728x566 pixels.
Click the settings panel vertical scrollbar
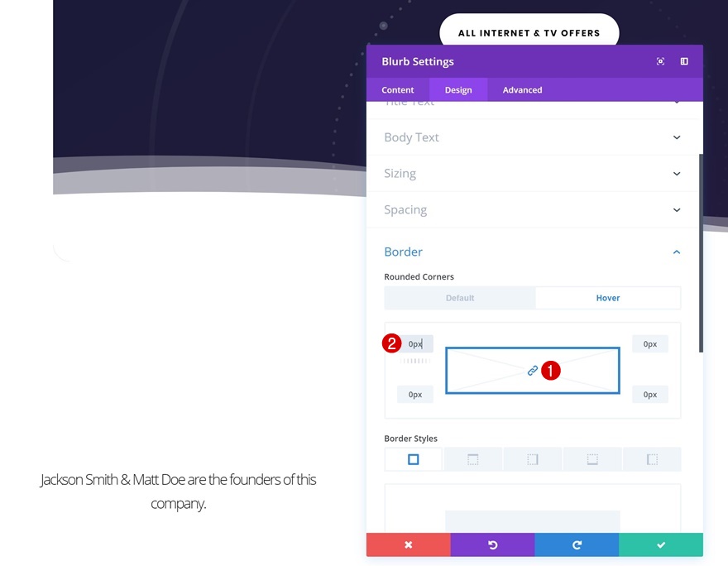coord(701,253)
